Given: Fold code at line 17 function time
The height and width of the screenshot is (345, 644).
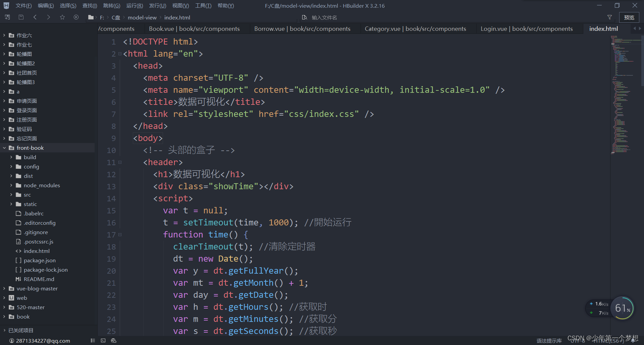Looking at the screenshot, I should coord(120,235).
